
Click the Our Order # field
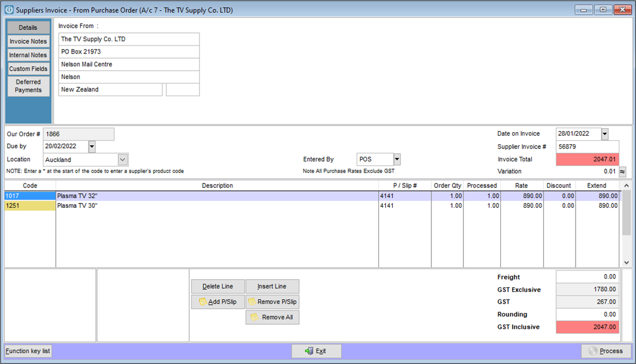point(79,134)
